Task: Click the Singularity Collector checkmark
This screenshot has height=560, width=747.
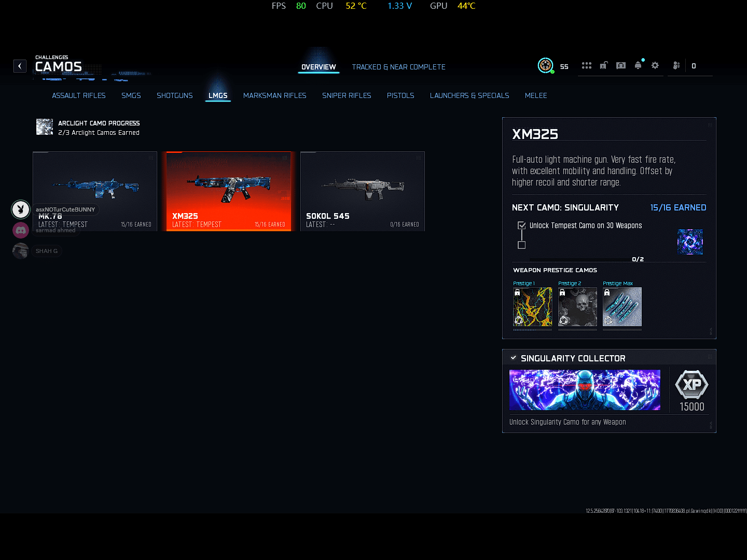Action: 514,358
